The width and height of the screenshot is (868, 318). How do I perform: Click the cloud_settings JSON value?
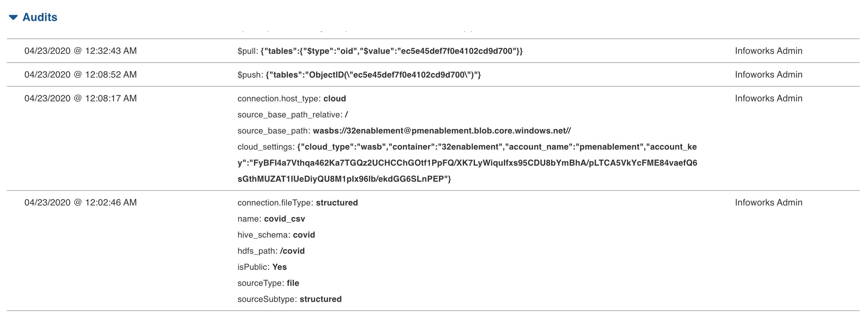pyautogui.click(x=467, y=163)
